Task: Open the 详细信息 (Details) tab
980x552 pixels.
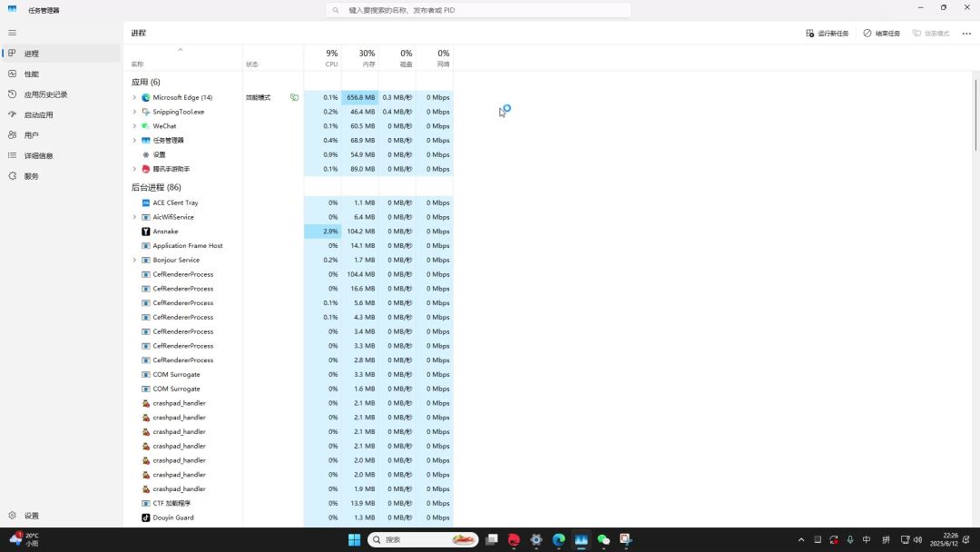Action: 38,156
